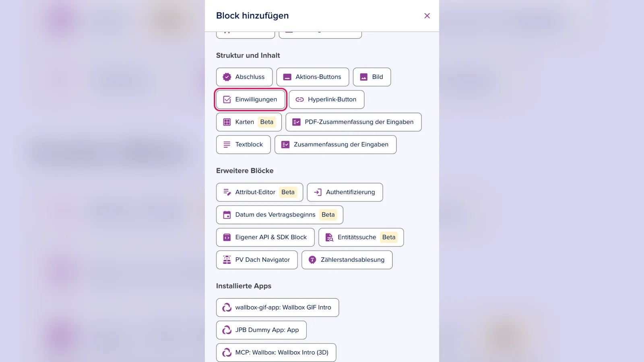
Task: Add PDF-Zusammenfassung der Eingaben block
Action: pos(353,122)
